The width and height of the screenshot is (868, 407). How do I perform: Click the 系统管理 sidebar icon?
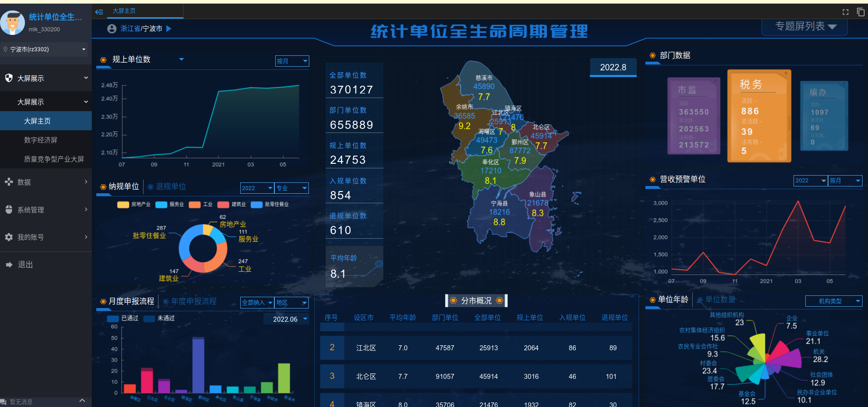click(x=9, y=210)
